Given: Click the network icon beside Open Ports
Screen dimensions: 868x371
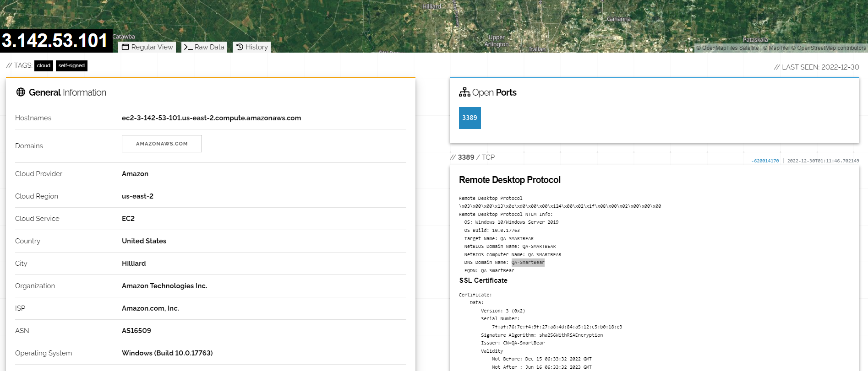Looking at the screenshot, I should click(x=464, y=92).
